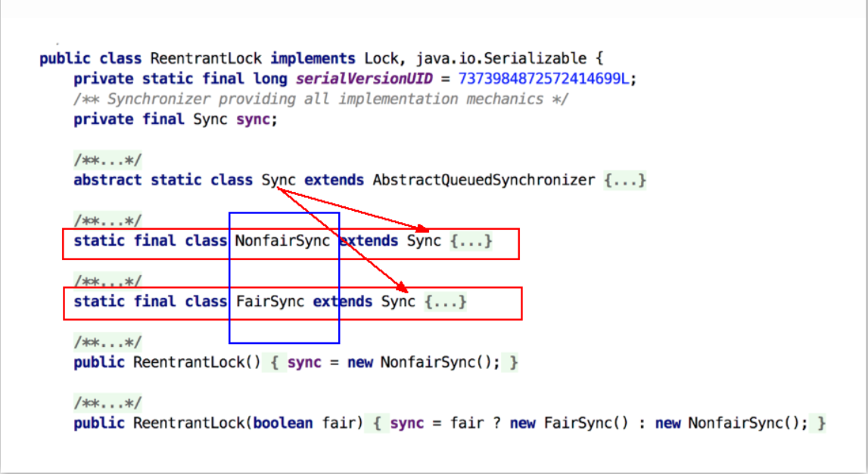Expand folded body of FairSync class declaration
The height and width of the screenshot is (474, 868).
click(x=445, y=302)
